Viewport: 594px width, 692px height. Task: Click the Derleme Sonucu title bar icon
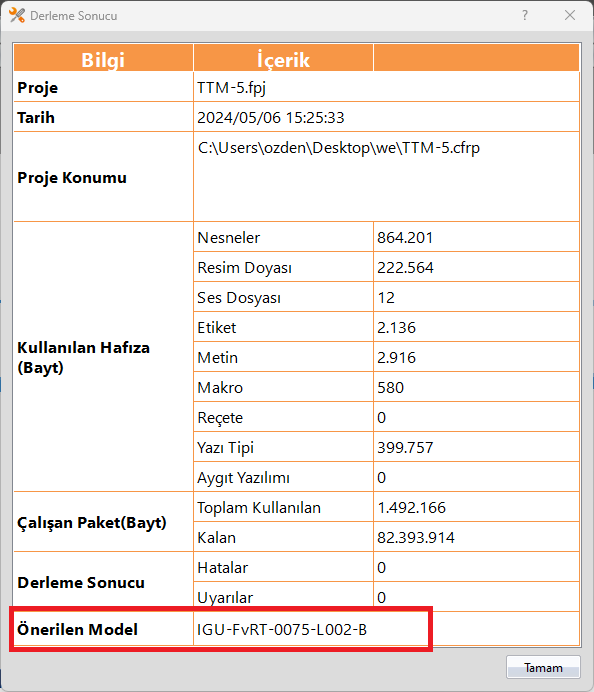(17, 15)
